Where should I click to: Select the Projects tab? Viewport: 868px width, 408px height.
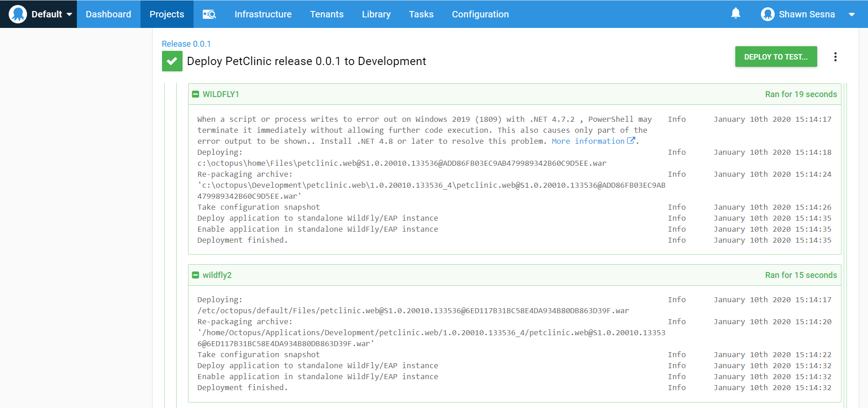[x=167, y=14]
